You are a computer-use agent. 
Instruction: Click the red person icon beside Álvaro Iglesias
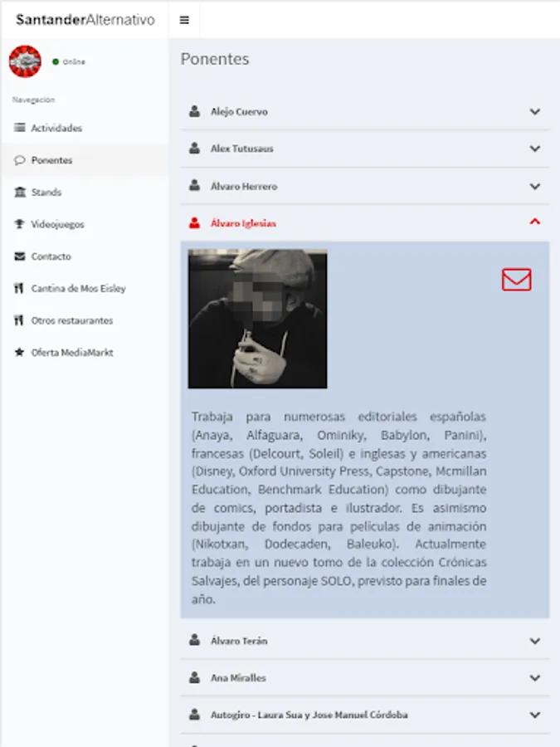[x=194, y=223]
